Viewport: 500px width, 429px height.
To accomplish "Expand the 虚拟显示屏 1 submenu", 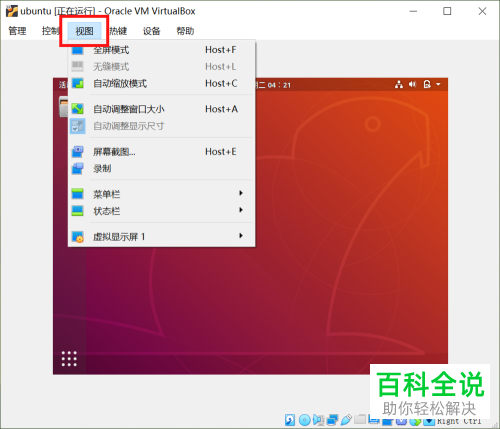I will coord(162,237).
